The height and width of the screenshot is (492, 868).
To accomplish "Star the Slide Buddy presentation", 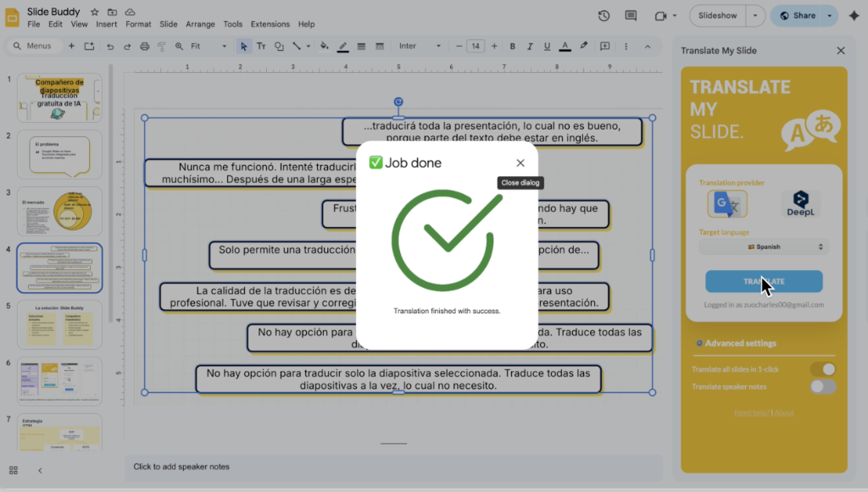I will 94,12.
